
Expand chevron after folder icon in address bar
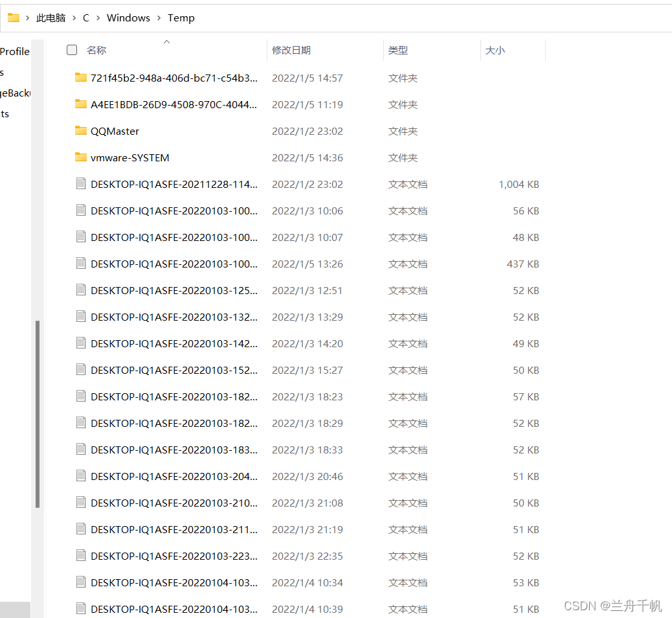pos(27,18)
